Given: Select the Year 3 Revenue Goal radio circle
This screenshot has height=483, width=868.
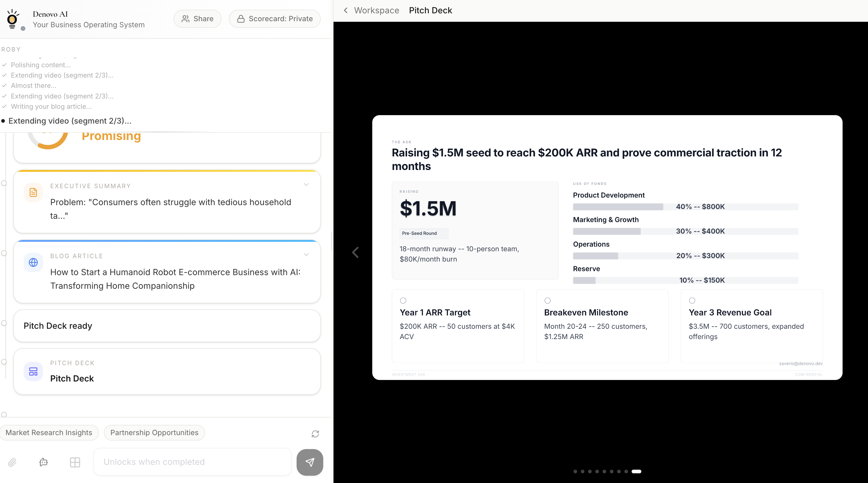Looking at the screenshot, I should coord(692,300).
